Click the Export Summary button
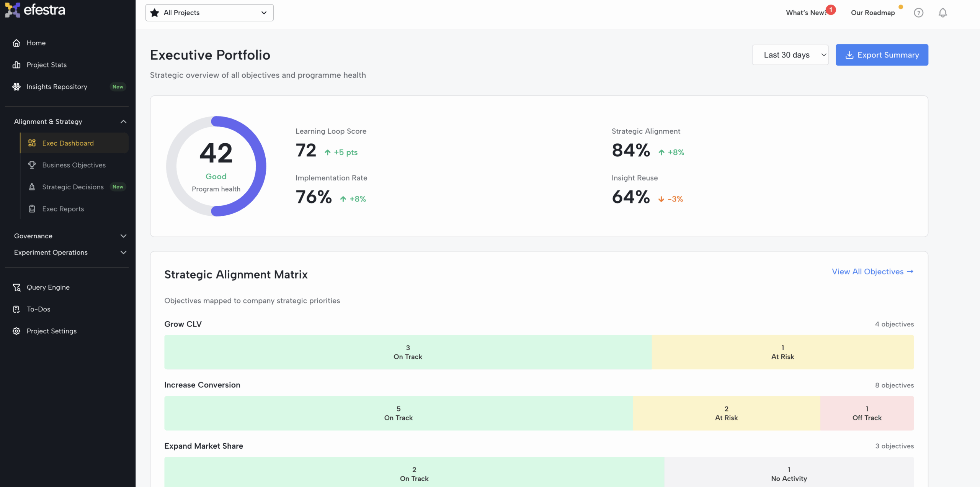 pos(882,55)
